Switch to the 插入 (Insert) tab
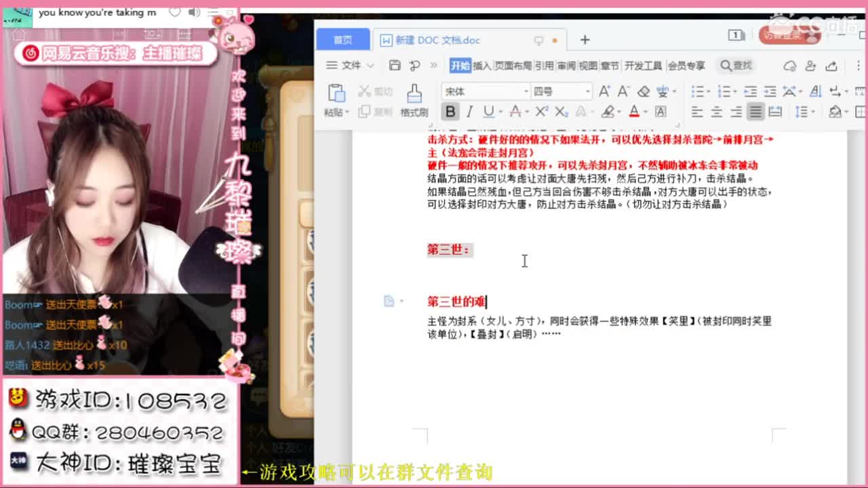The image size is (868, 488). click(481, 66)
